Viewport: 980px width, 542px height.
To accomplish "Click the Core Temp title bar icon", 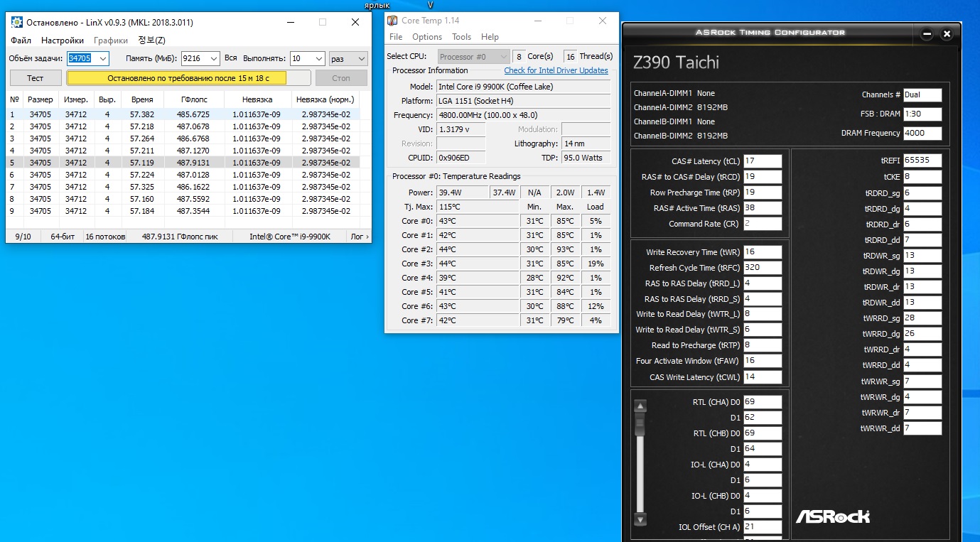I will pyautogui.click(x=392, y=21).
